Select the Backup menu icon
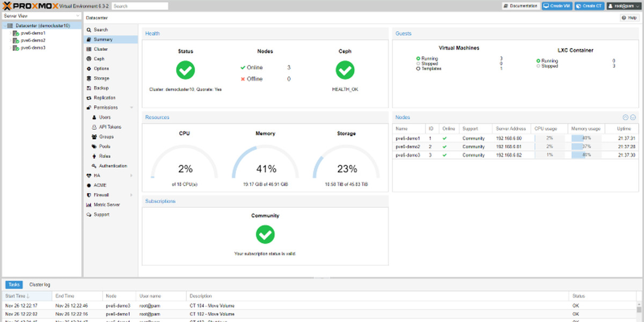 click(89, 88)
